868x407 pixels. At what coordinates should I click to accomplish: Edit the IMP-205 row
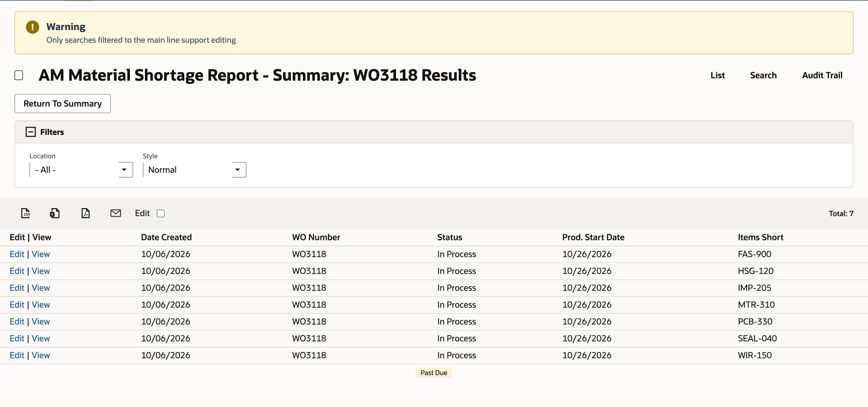(x=17, y=288)
